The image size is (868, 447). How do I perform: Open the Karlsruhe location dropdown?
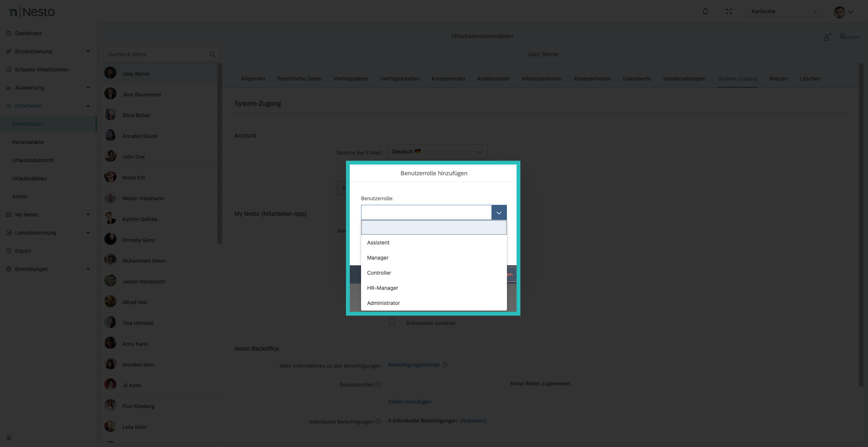tap(783, 11)
